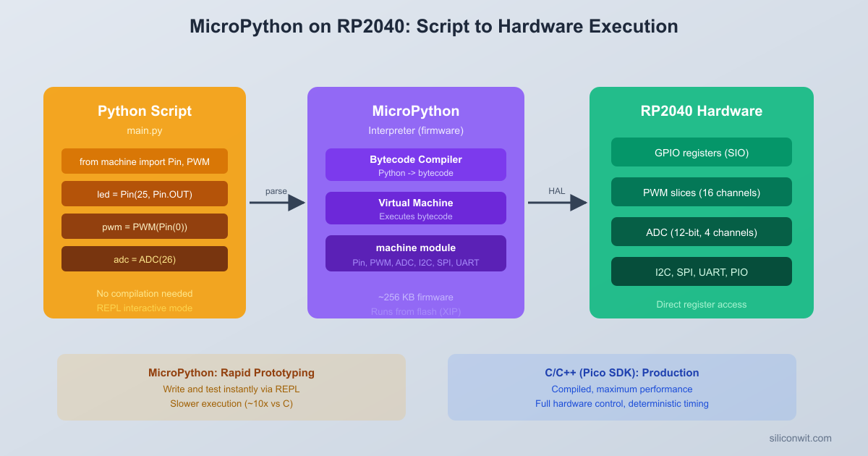Click the 'adc = ADC(26)' code line
The image size is (868, 456).
pos(145,258)
